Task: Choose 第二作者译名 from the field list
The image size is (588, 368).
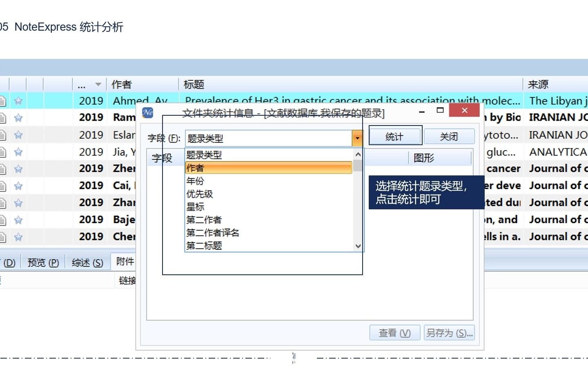Action: pyautogui.click(x=268, y=233)
